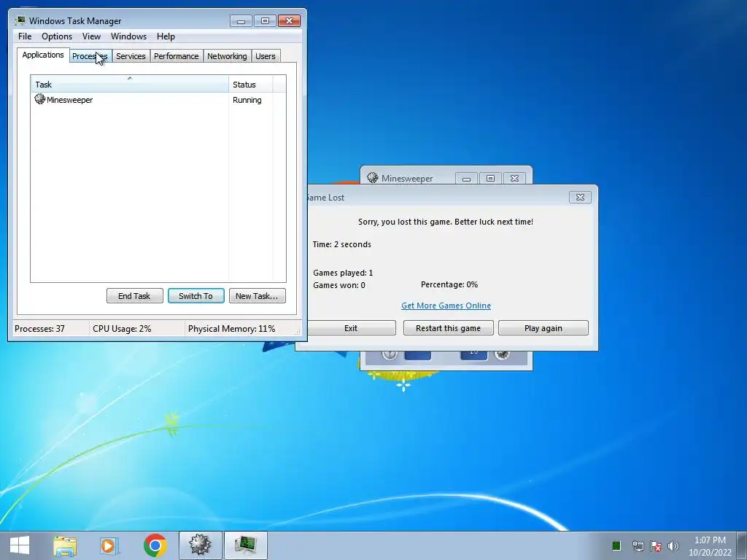
Task: Click the clock icon in Minesweeper window
Action: pyautogui.click(x=390, y=355)
